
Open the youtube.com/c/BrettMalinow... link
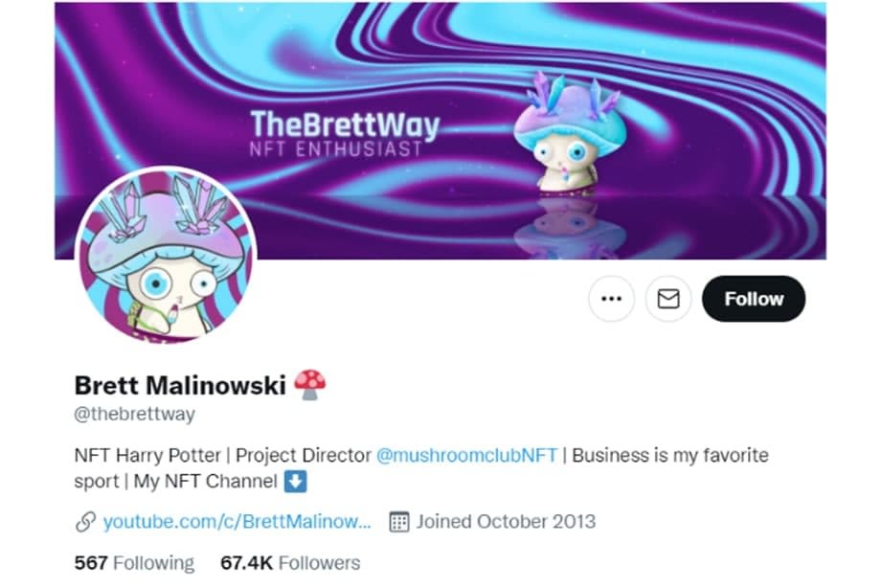[x=237, y=522]
